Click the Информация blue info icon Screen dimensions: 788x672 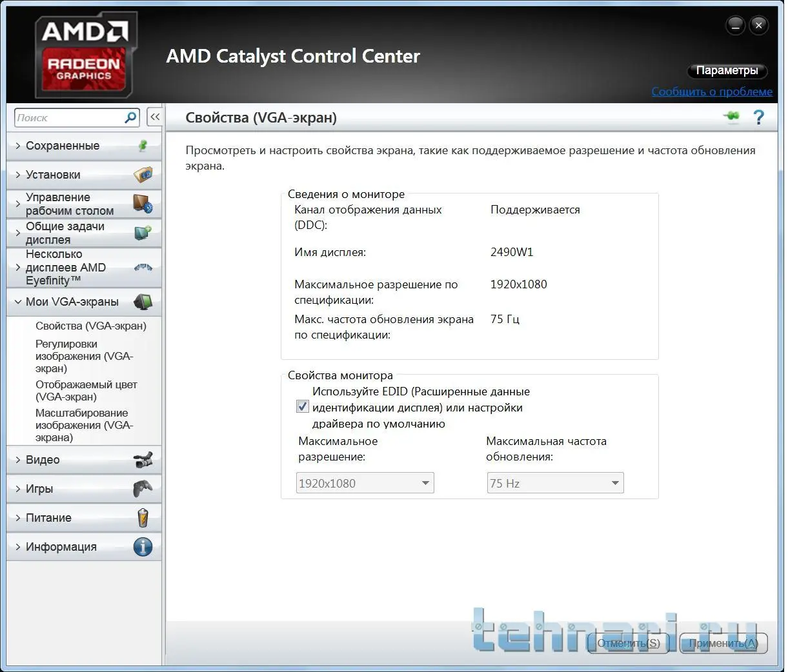pos(143,547)
